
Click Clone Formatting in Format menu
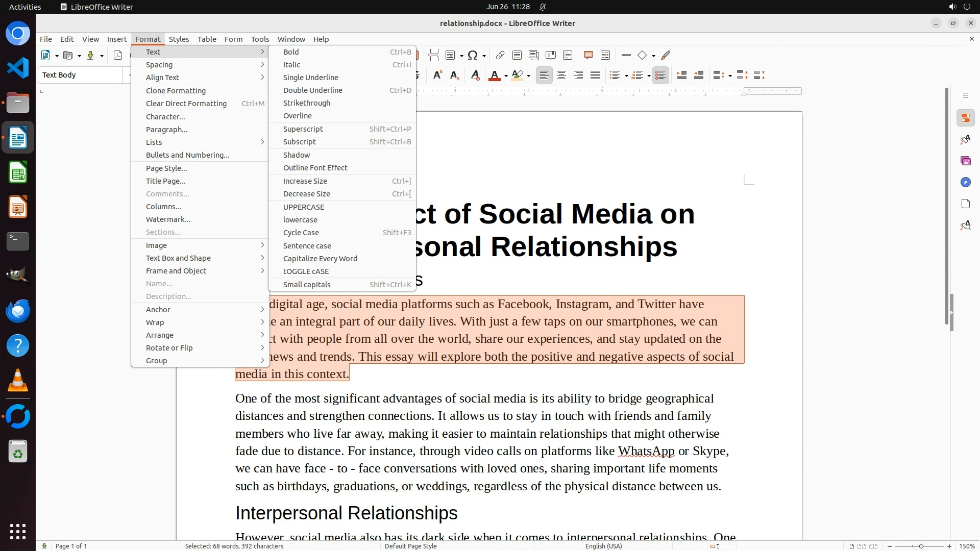tap(176, 91)
